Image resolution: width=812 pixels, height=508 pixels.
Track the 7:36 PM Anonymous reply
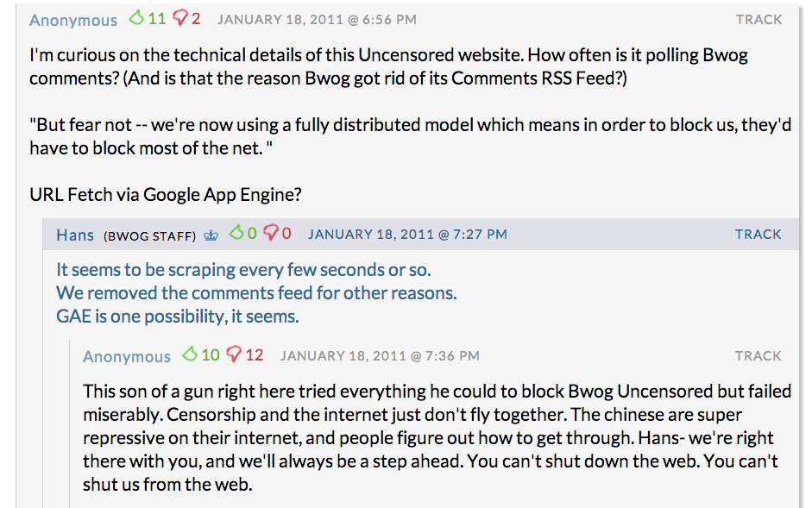(x=758, y=355)
